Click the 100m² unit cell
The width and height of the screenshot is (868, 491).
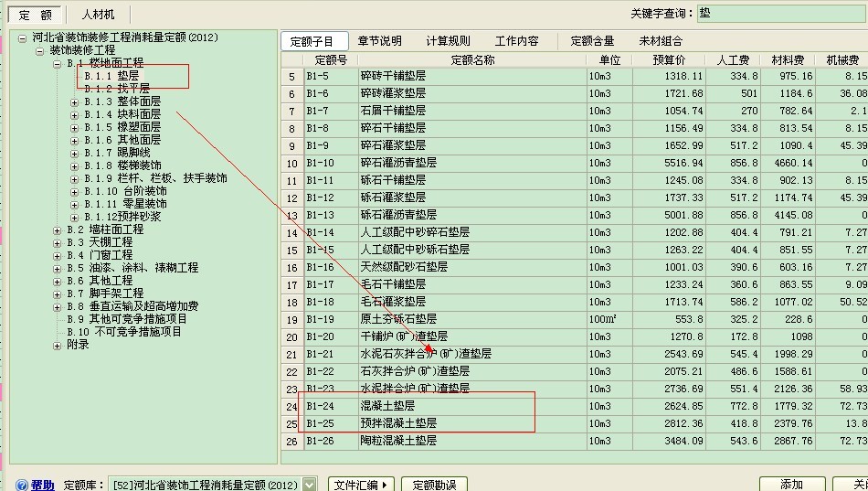pos(609,319)
